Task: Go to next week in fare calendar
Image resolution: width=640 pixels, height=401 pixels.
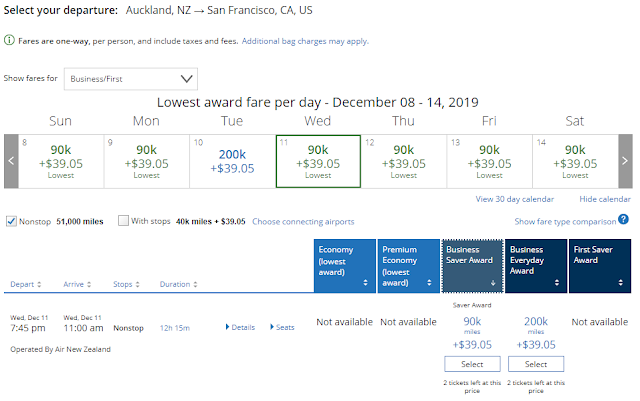Action: pyautogui.click(x=624, y=160)
